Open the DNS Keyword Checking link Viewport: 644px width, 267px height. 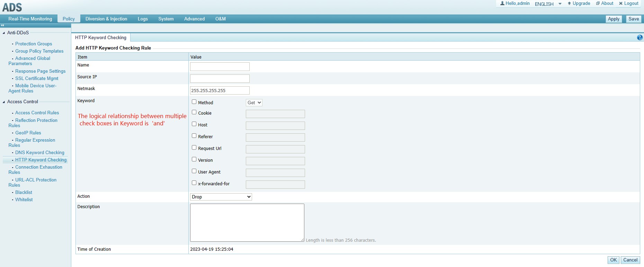pyautogui.click(x=39, y=153)
